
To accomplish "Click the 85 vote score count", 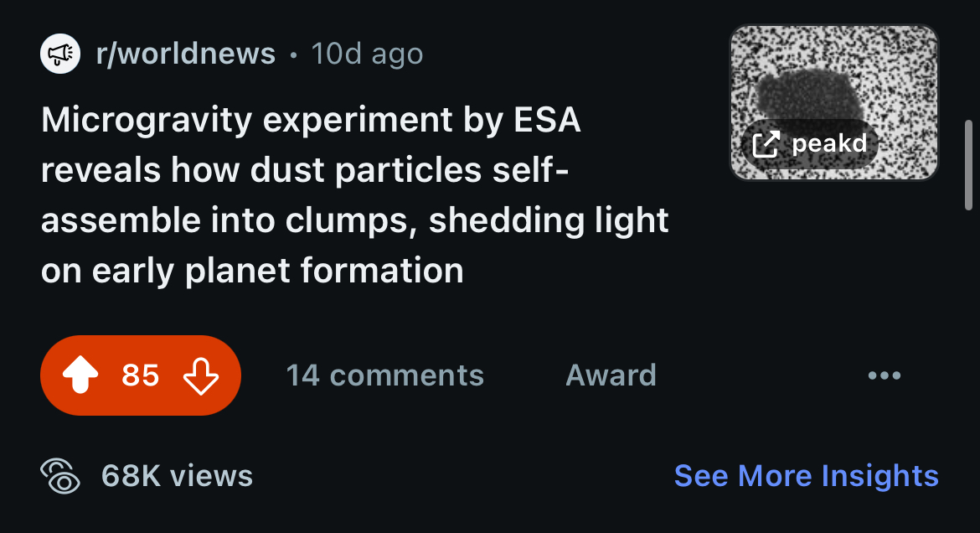I will pyautogui.click(x=141, y=375).
